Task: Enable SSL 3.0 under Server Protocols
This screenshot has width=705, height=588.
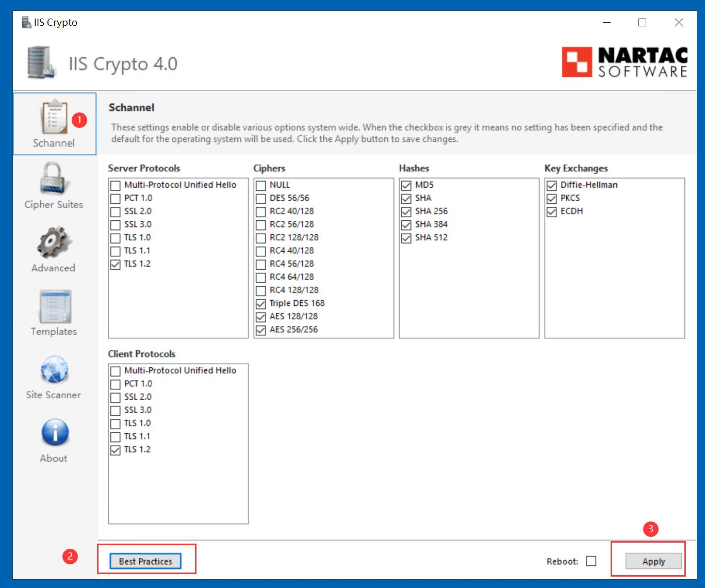Action: (116, 225)
